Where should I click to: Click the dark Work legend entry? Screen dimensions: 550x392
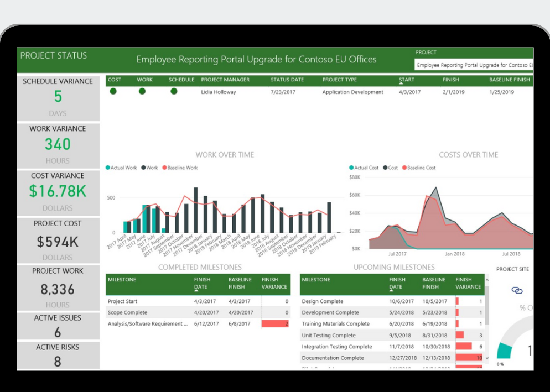(149, 168)
